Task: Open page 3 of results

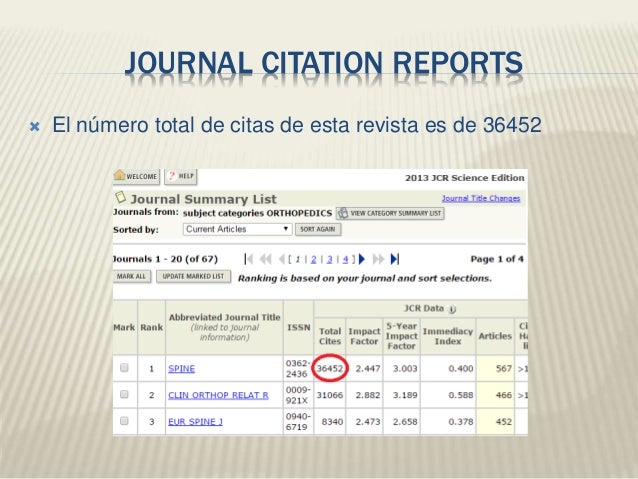Action: coord(330,259)
